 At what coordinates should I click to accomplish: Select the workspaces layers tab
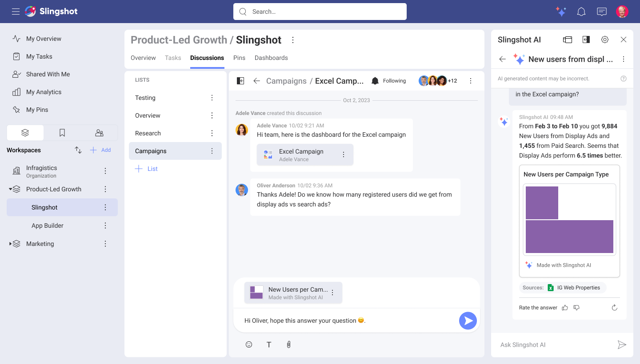pyautogui.click(x=25, y=133)
